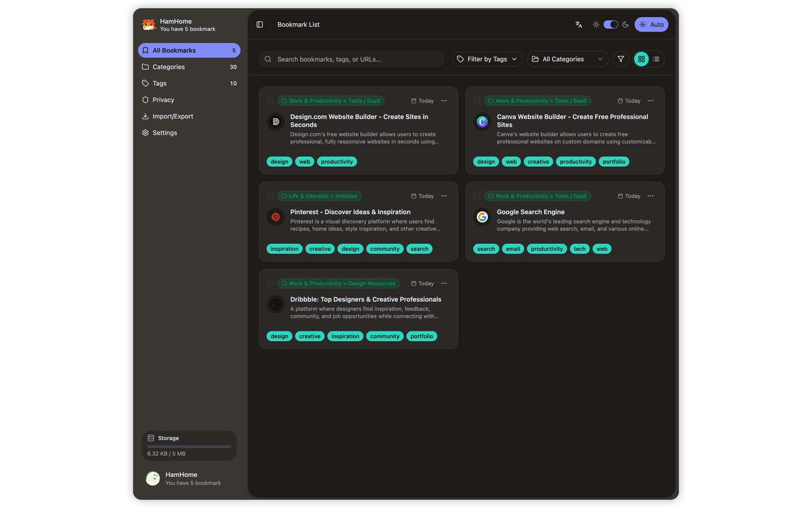The width and height of the screenshot is (812, 508).
Task: Open the language translation icon
Action: pyautogui.click(x=579, y=25)
